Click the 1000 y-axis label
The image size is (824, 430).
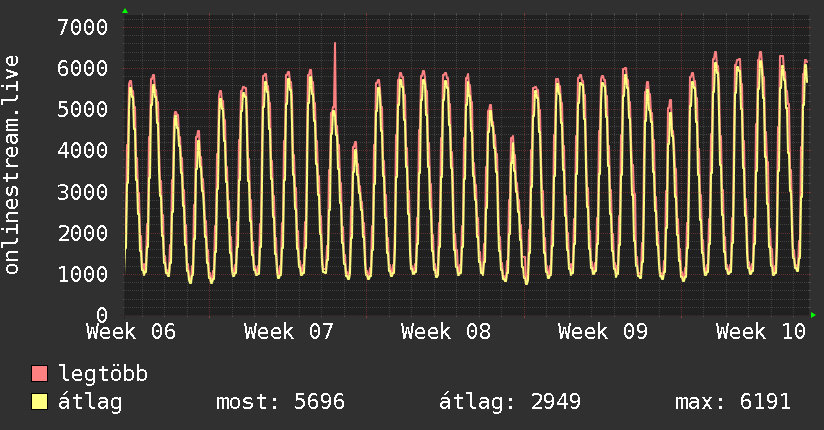pyautogui.click(x=83, y=274)
